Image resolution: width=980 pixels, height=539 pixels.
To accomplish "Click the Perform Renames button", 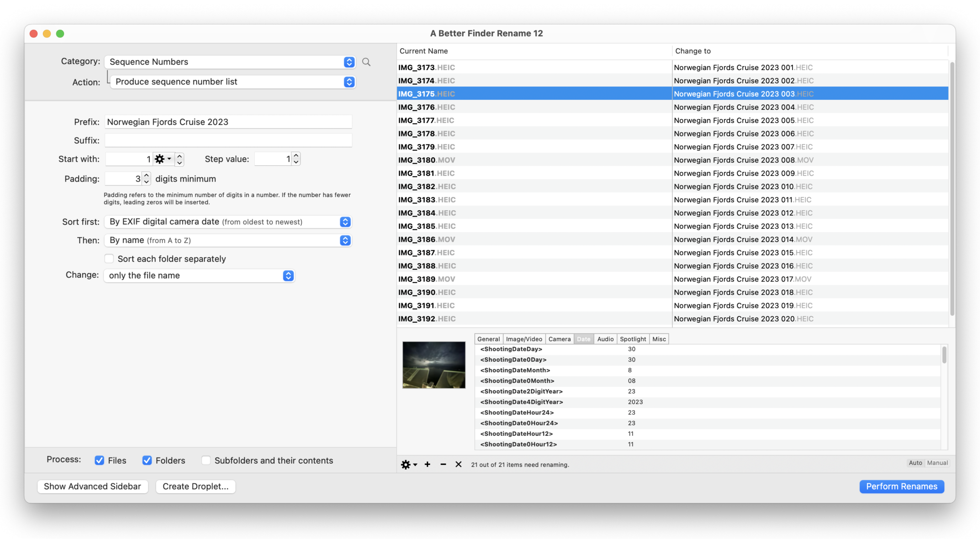I will click(x=902, y=486).
